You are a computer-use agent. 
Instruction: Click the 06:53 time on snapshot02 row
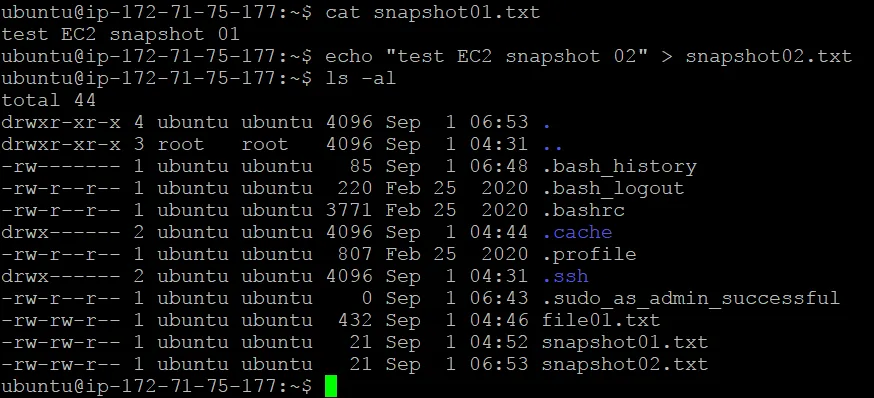tap(498, 365)
